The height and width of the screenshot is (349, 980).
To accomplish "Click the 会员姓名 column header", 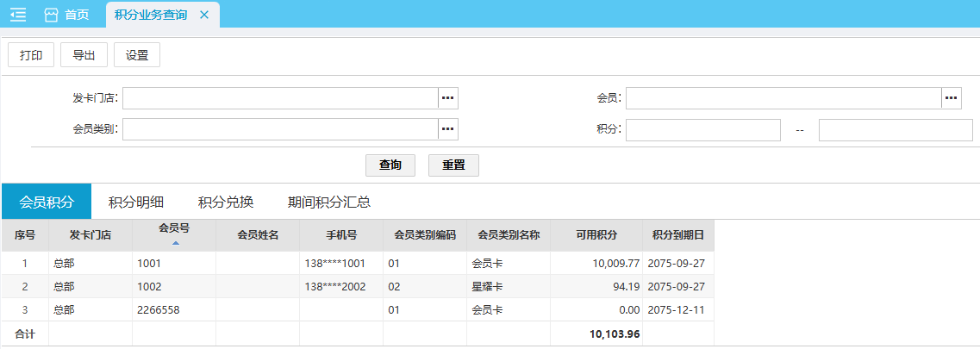I will point(258,235).
